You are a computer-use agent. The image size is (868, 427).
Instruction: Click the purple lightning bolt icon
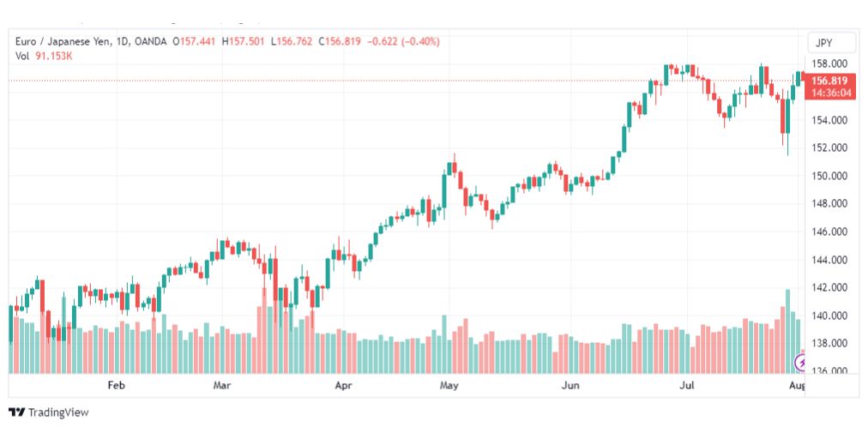click(800, 363)
